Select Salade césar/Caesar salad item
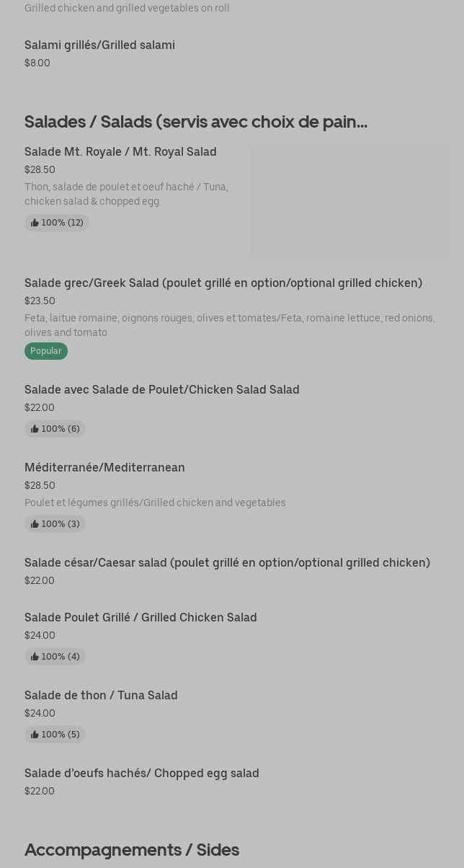The height and width of the screenshot is (868, 464). coord(227,562)
